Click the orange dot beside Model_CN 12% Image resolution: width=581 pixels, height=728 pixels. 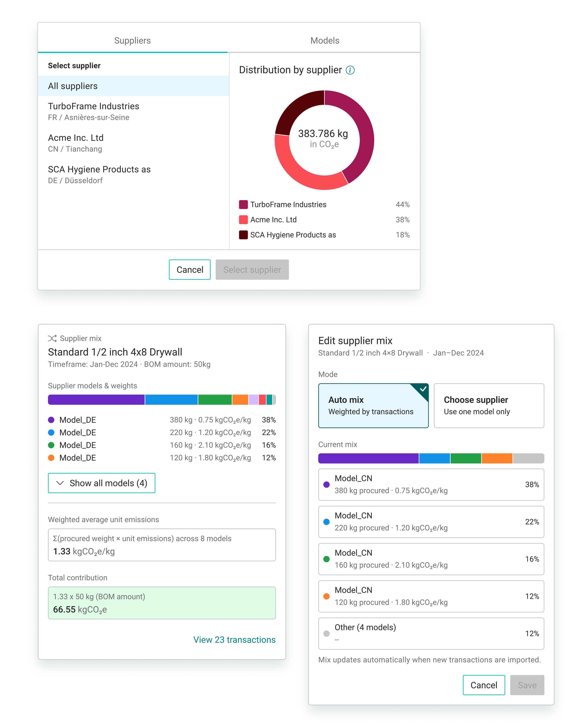pyautogui.click(x=326, y=596)
